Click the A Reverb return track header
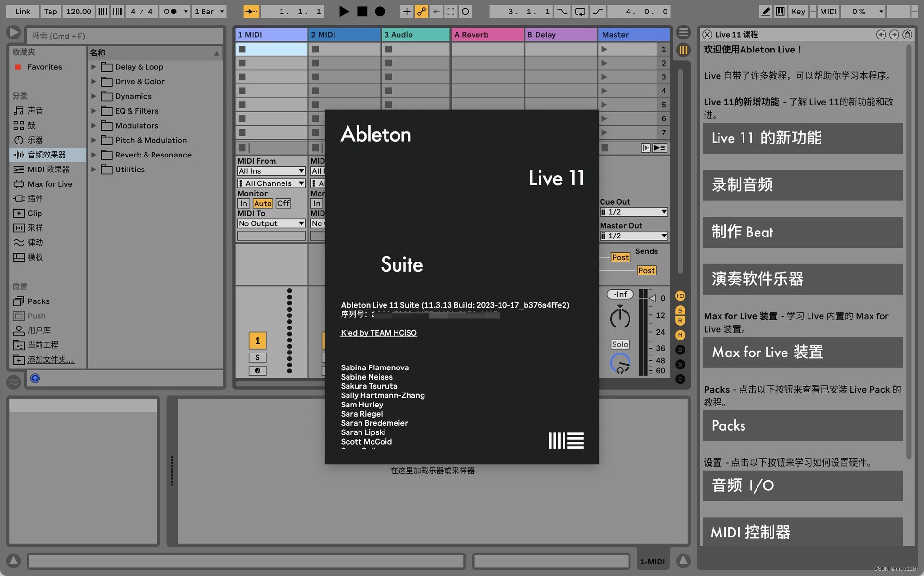 click(488, 34)
